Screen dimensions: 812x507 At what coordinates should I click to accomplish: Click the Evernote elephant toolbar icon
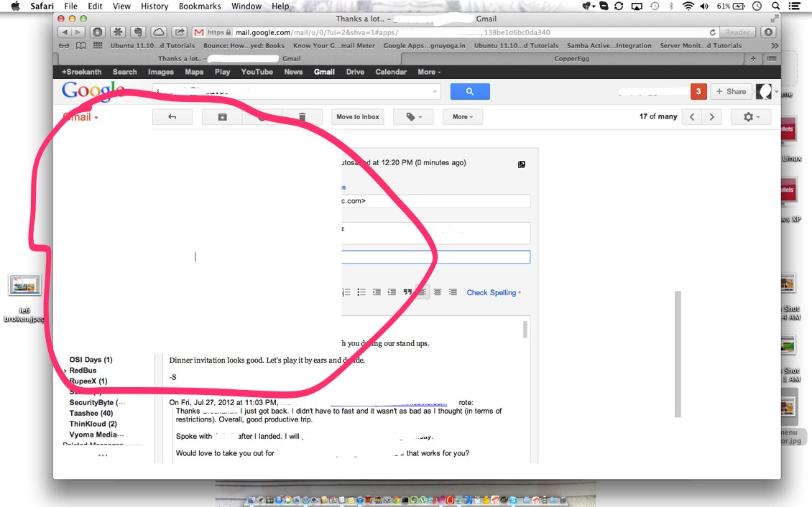click(x=138, y=32)
